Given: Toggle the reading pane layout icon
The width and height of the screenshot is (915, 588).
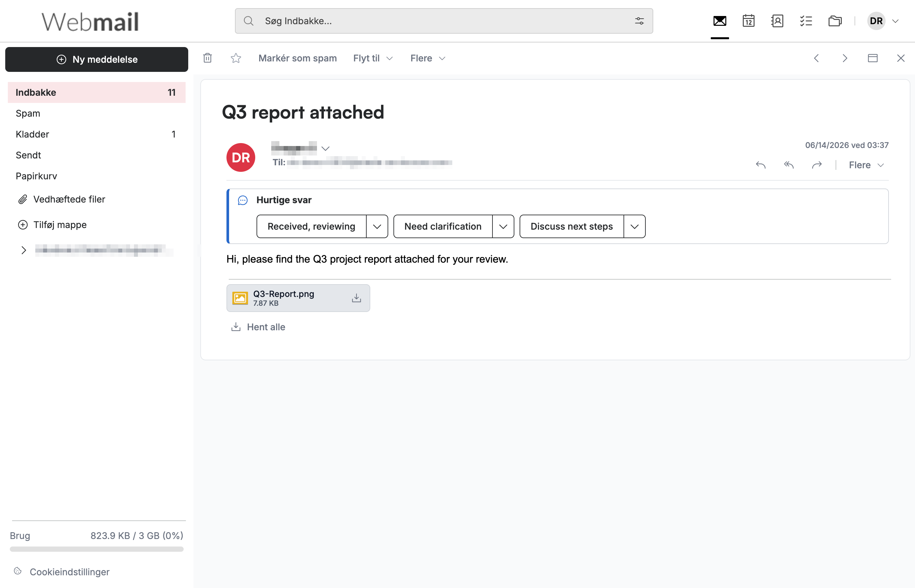Looking at the screenshot, I should click(x=873, y=58).
